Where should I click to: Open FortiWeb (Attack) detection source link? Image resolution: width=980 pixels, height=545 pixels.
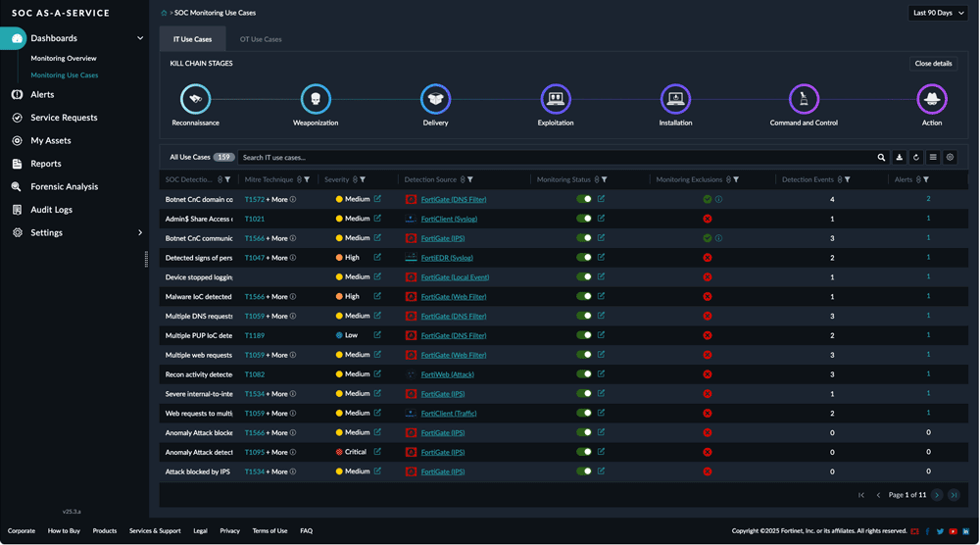[448, 374]
